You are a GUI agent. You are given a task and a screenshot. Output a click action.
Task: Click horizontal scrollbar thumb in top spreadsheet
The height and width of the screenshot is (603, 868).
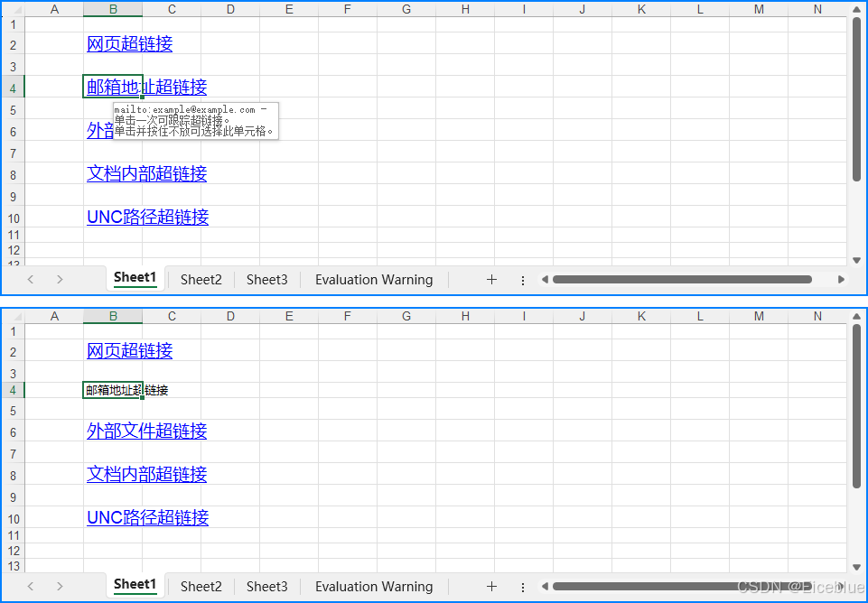click(682, 279)
